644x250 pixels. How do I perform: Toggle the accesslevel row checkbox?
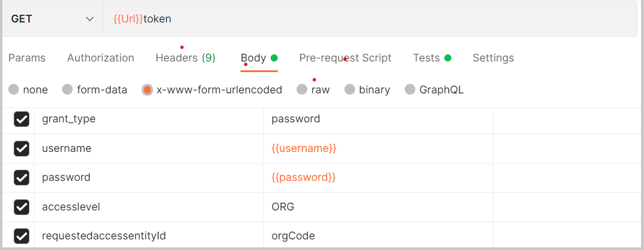[22, 207]
